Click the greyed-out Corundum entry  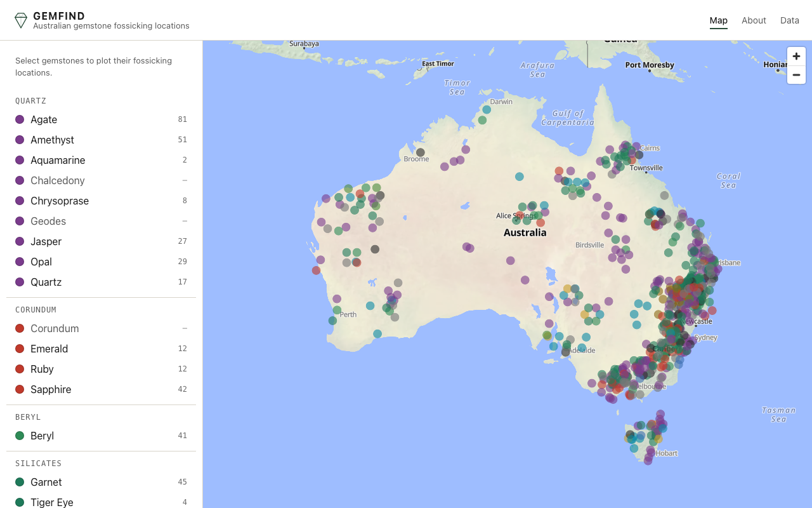[x=101, y=328]
